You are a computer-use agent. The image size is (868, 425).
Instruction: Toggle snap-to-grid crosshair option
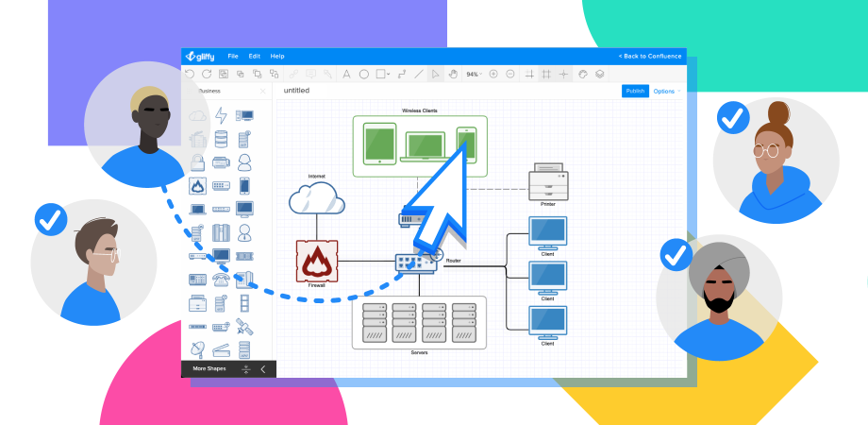pos(563,74)
